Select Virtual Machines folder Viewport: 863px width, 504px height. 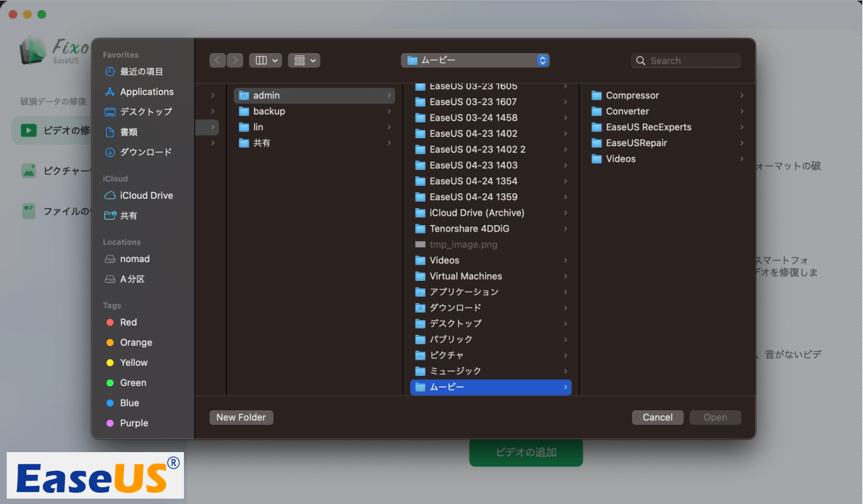coord(490,276)
